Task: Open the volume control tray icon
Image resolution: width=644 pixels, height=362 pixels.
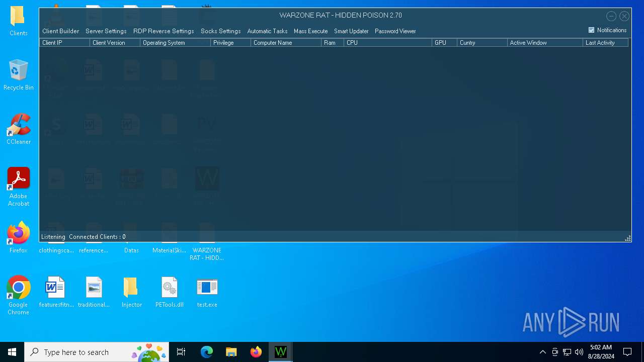Action: pyautogui.click(x=579, y=352)
